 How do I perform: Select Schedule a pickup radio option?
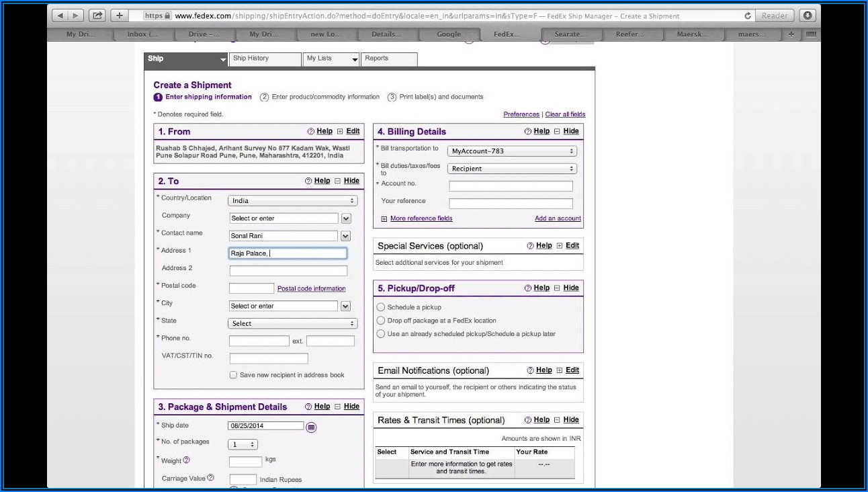click(x=381, y=307)
